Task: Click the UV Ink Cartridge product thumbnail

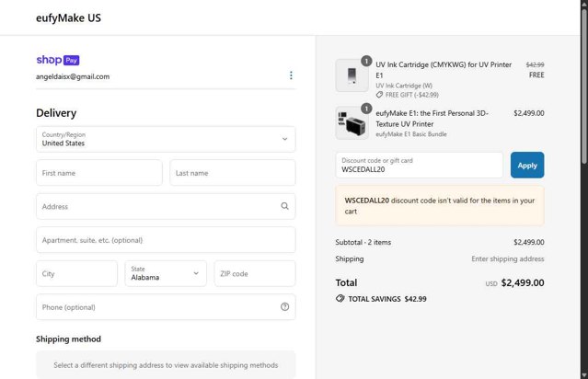Action: coord(352,75)
